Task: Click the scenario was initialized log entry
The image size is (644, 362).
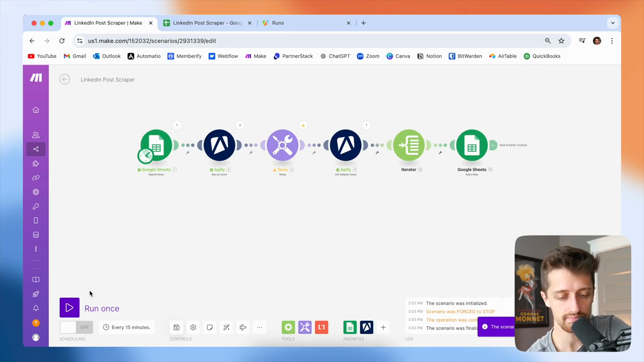Action: click(x=457, y=303)
